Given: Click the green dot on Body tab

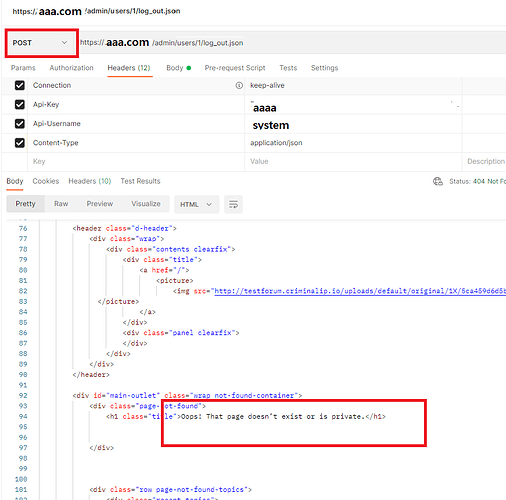Looking at the screenshot, I should point(189,68).
